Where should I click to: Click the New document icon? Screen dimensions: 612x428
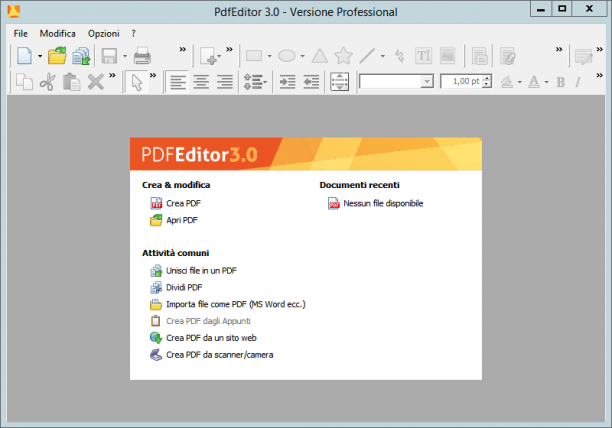pos(25,56)
